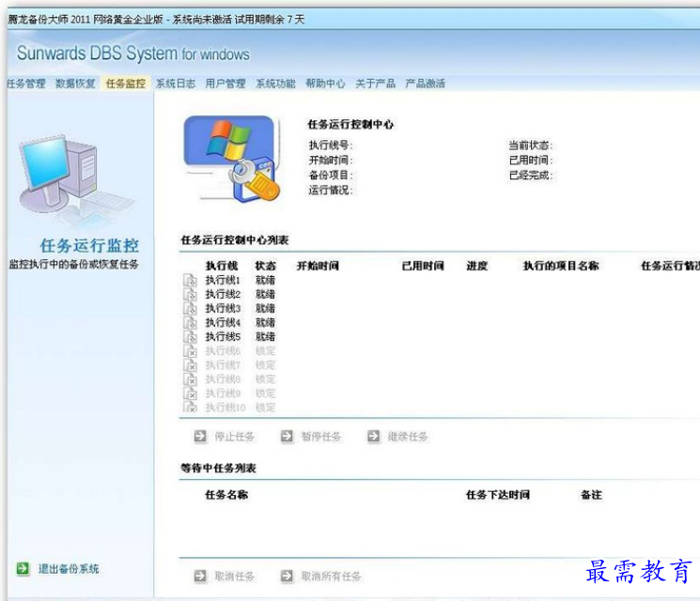Click the 执行线2 row icon
Screen dimensions: 700x601
click(x=190, y=295)
